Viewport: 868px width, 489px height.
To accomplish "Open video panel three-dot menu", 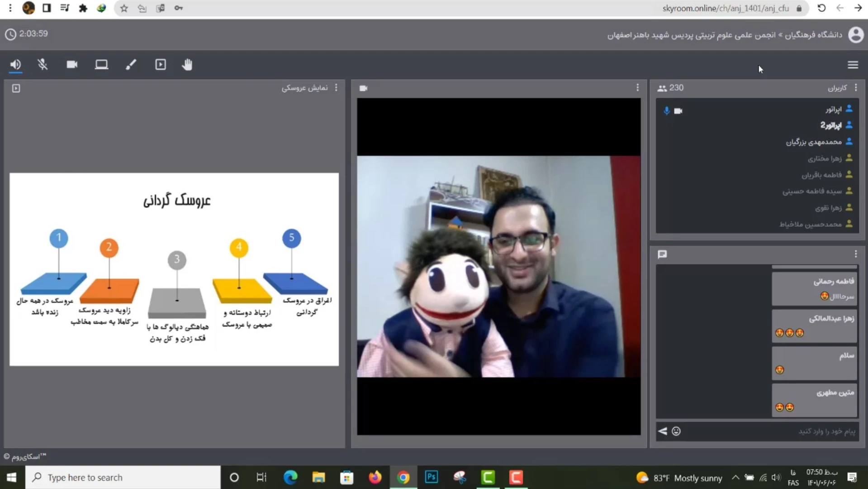I will tap(638, 88).
